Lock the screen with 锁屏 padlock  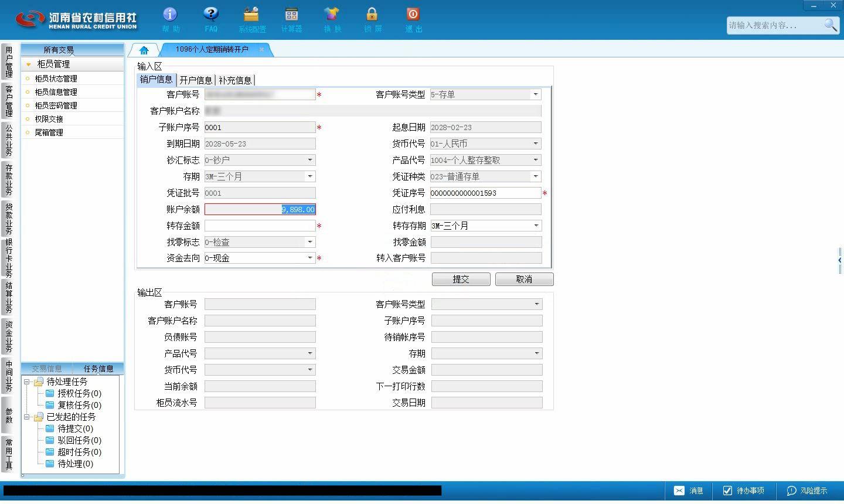(x=372, y=14)
